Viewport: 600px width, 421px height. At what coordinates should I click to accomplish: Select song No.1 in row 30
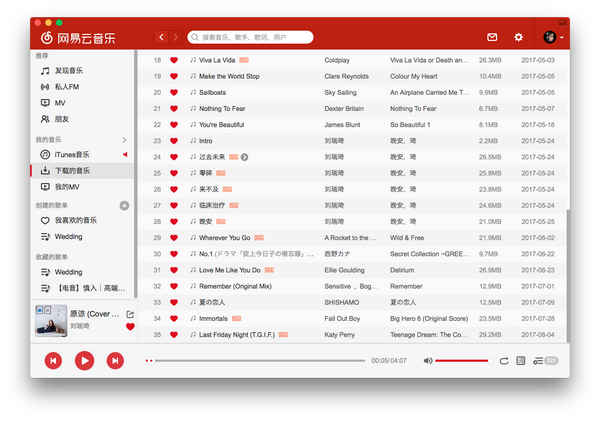(x=256, y=254)
